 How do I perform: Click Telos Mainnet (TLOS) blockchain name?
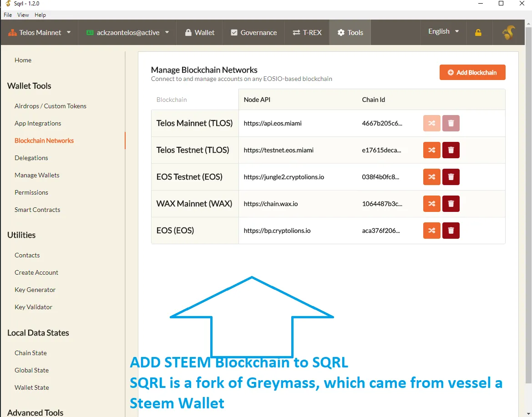click(194, 123)
